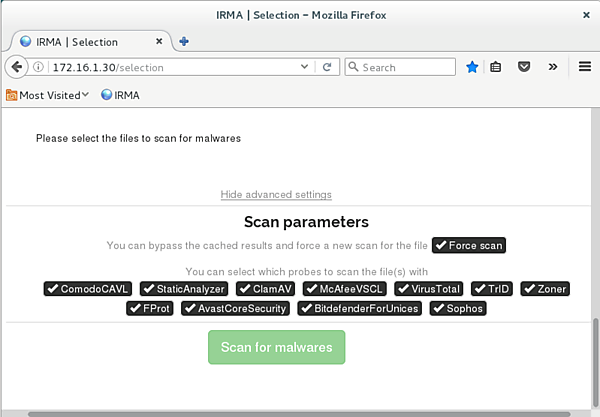Open the IRMA bookmark in bookmarks toolbar
600x417 pixels.
click(120, 95)
